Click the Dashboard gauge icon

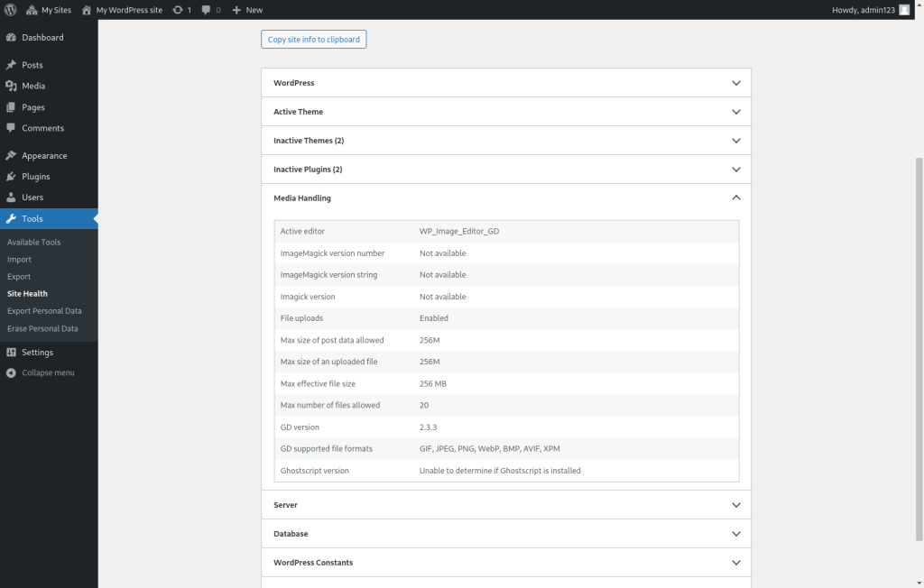pos(11,37)
